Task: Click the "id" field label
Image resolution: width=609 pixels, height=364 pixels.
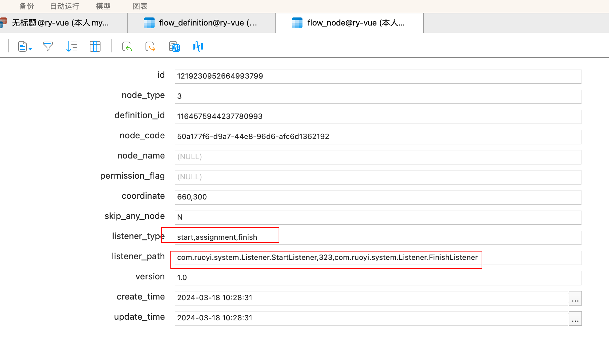Action: coord(161,75)
